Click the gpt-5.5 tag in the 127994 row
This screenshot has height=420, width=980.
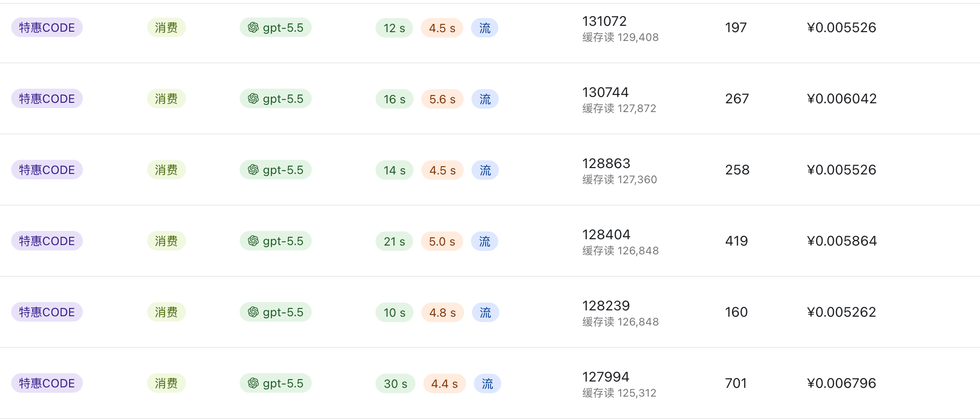pos(276,383)
